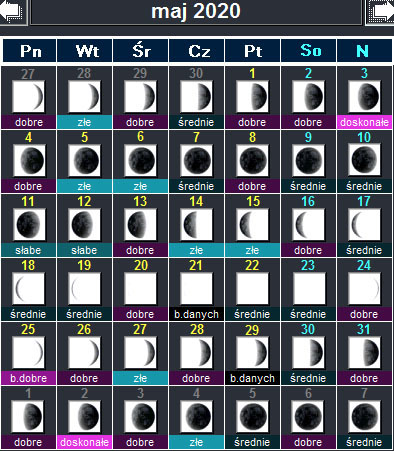The image size is (394, 451).
Task: Click moon phase icon for May 18
Action: (29, 288)
